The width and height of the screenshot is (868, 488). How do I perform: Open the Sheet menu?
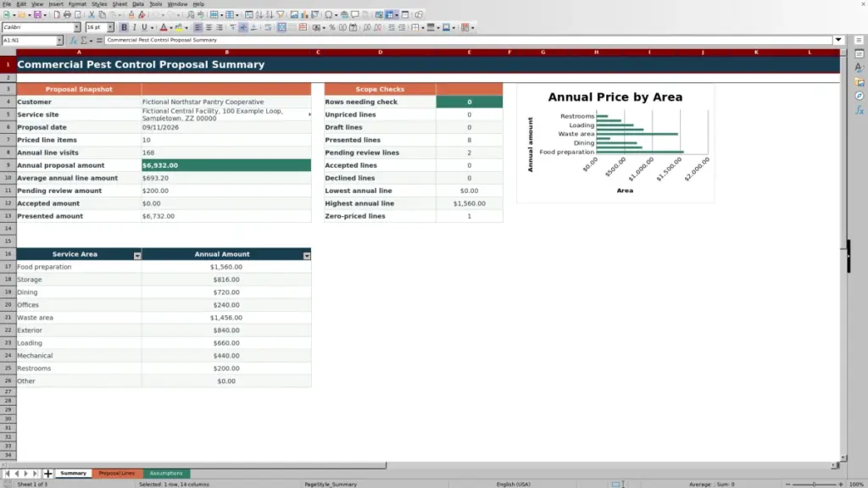[x=120, y=4]
